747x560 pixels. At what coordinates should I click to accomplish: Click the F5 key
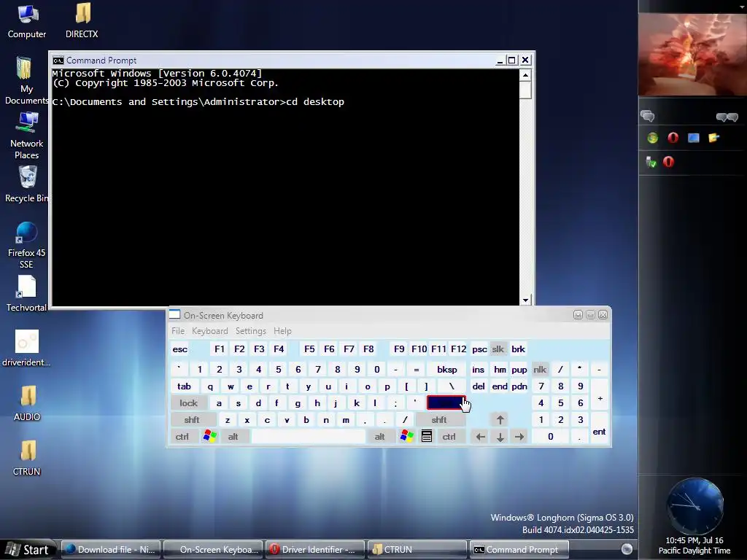309,349
